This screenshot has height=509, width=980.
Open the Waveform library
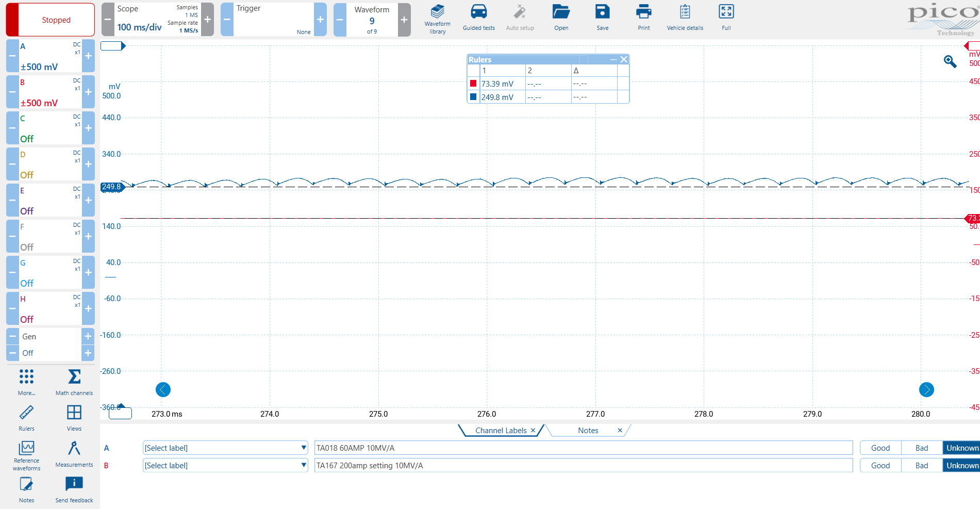[x=437, y=19]
